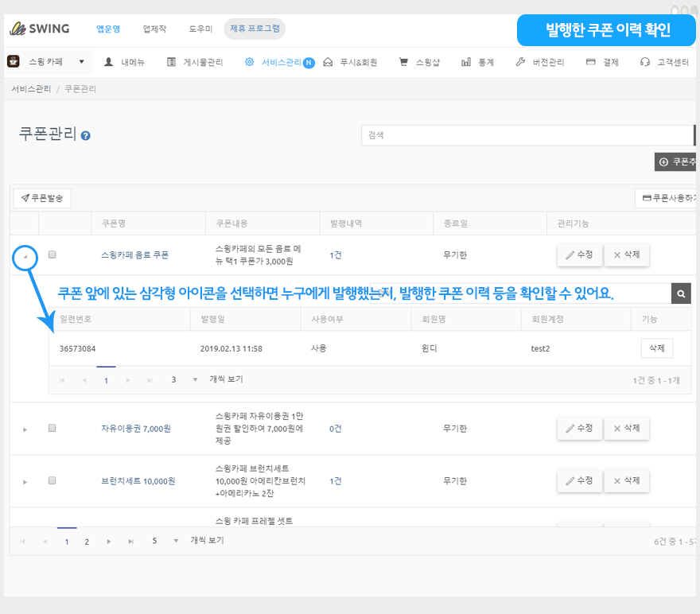Switch to the 앱제작 tab
Image resolution: width=700 pixels, height=614 pixels.
154,29
